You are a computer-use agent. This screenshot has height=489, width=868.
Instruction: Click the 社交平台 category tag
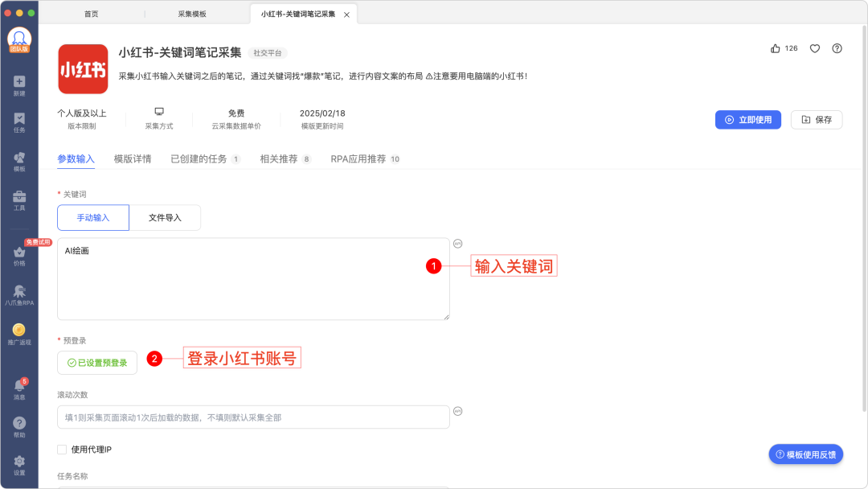click(268, 53)
